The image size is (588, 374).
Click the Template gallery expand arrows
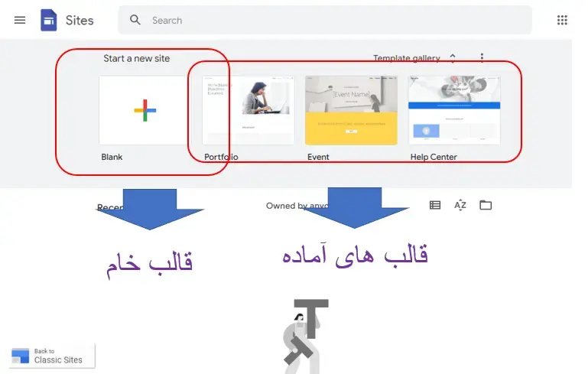(453, 58)
